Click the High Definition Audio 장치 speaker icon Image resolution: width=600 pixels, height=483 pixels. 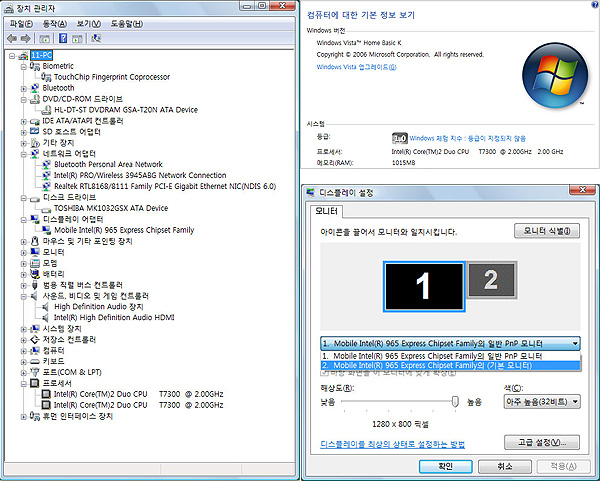(46, 307)
